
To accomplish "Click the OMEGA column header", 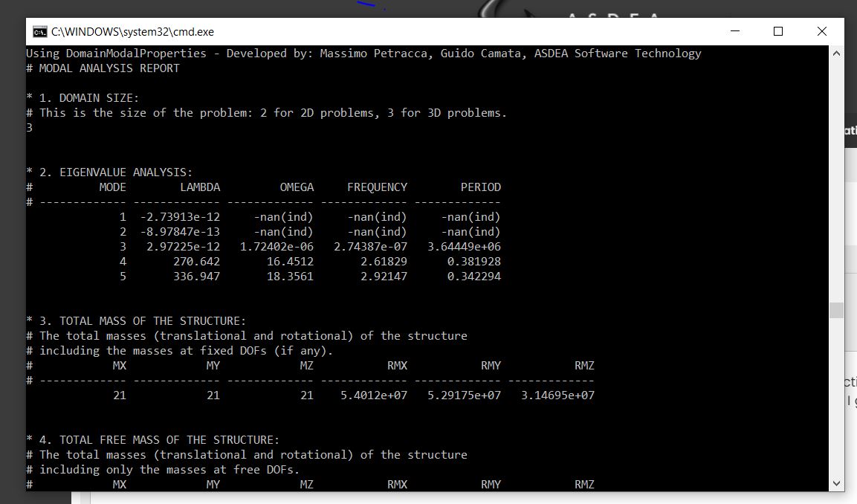I will [297, 187].
